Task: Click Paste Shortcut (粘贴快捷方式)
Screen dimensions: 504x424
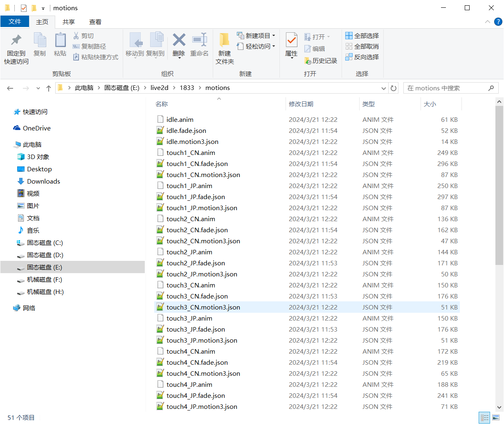Action: pyautogui.click(x=96, y=57)
